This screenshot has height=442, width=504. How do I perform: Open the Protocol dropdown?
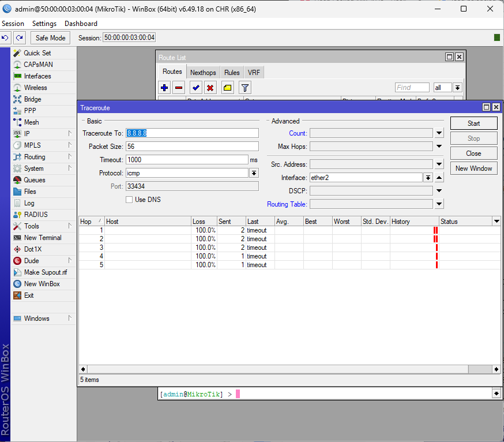[254, 173]
